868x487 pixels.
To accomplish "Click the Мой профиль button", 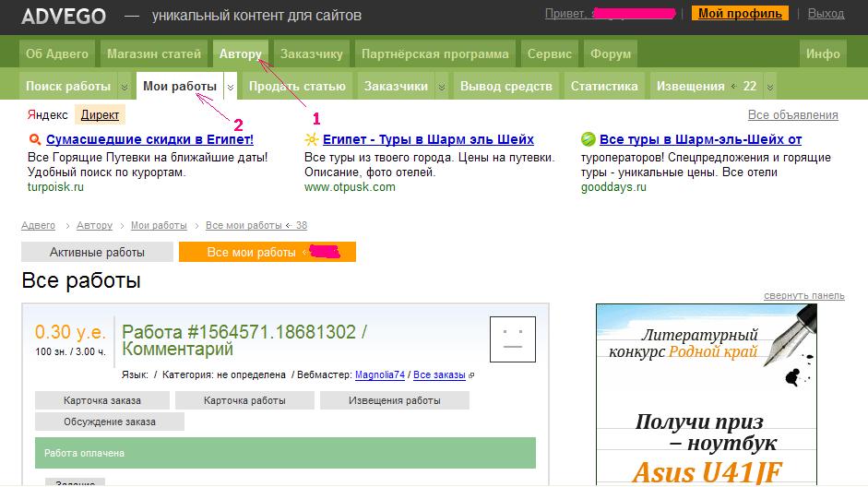I will [x=740, y=13].
